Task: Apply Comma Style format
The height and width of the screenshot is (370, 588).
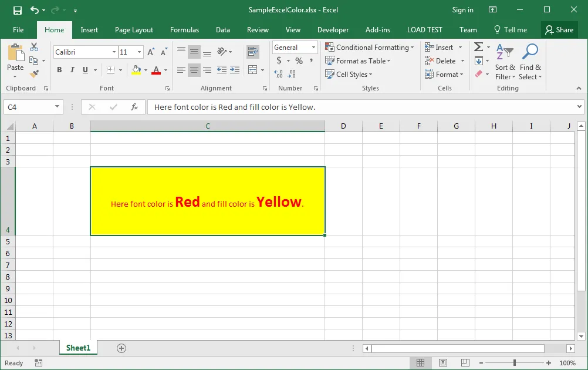Action: click(311, 60)
